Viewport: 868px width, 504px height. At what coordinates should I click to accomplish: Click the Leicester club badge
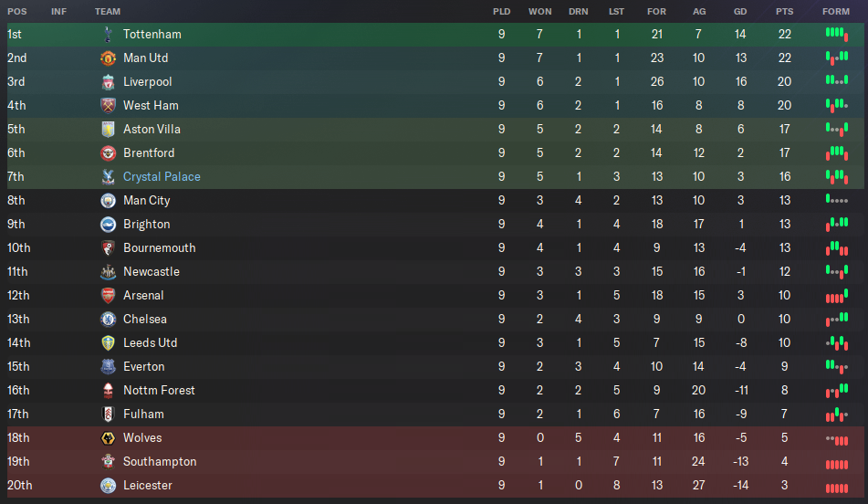pyautogui.click(x=108, y=486)
